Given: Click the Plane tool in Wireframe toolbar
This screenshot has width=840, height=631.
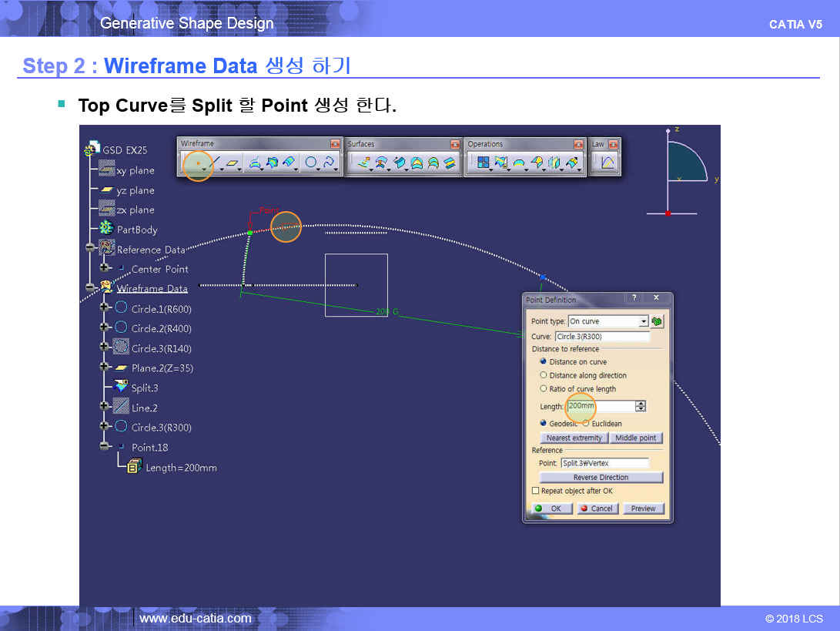Looking at the screenshot, I should coord(233,163).
